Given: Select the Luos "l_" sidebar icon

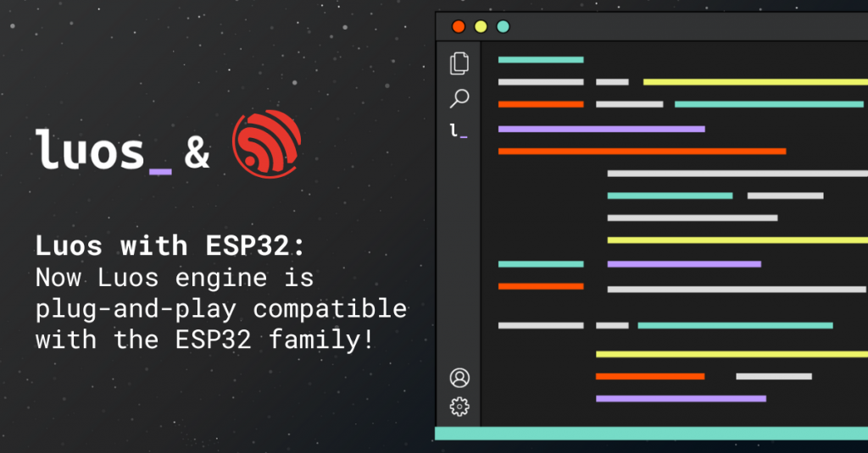Looking at the screenshot, I should pyautogui.click(x=459, y=130).
